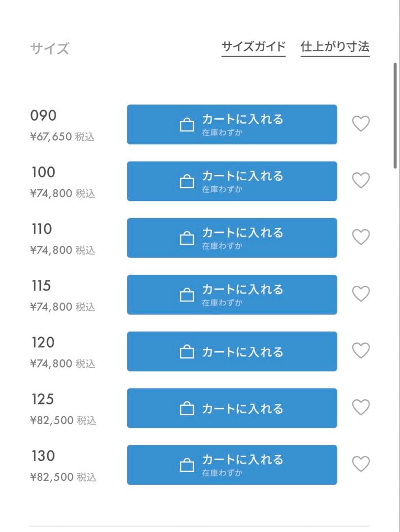Click the shopping bag icon for size 120
400x532 pixels.
[187, 352]
